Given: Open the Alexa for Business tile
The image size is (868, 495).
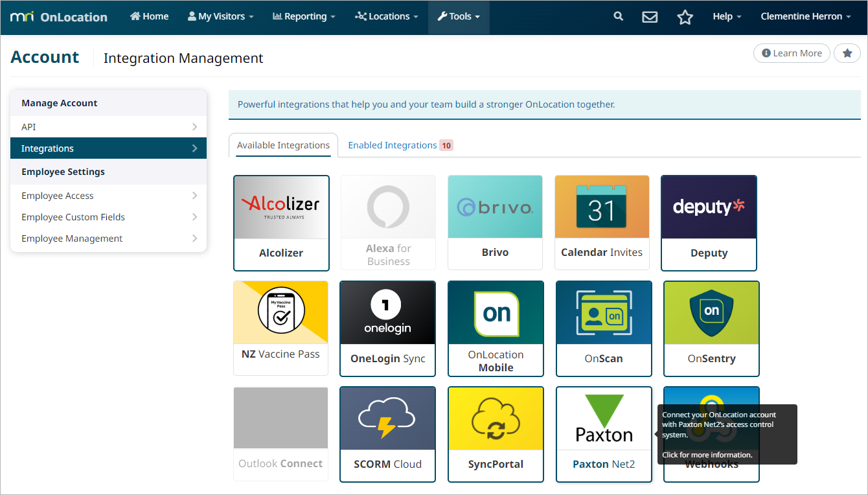Looking at the screenshot, I should point(388,223).
